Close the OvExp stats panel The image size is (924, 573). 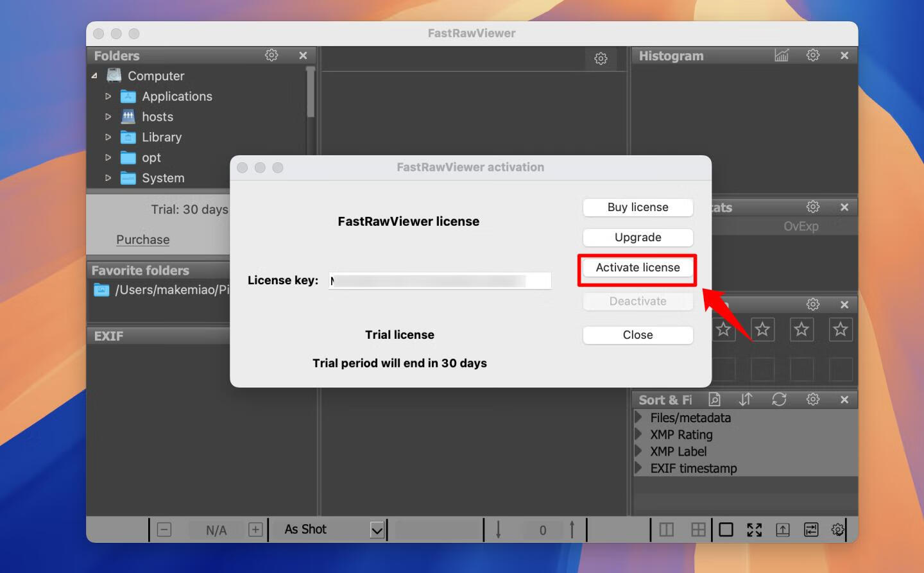point(844,207)
